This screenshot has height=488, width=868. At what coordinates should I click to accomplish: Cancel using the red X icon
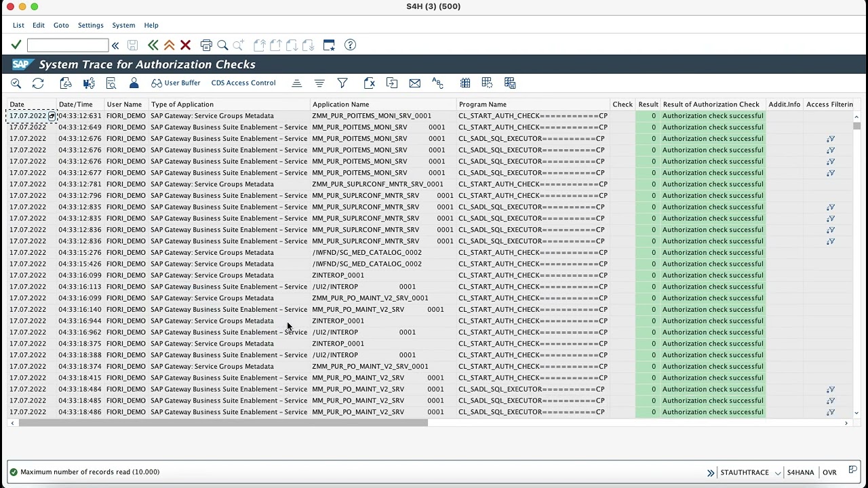pos(186,45)
